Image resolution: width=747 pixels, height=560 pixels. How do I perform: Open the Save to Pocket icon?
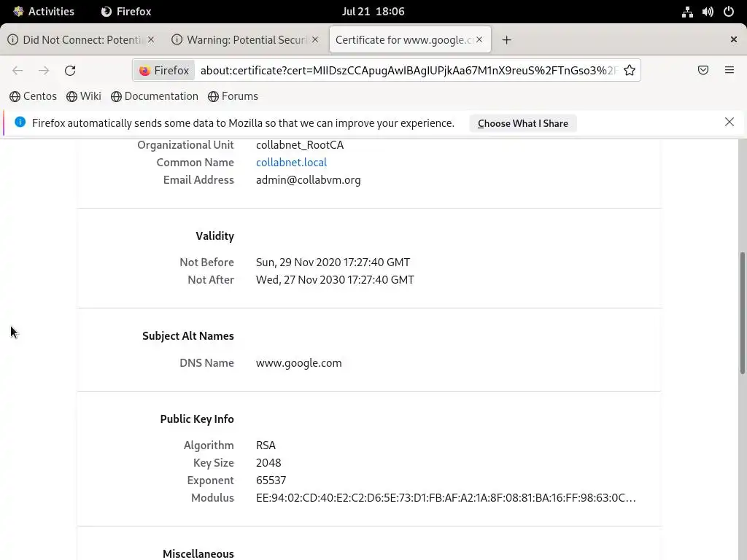click(x=703, y=71)
